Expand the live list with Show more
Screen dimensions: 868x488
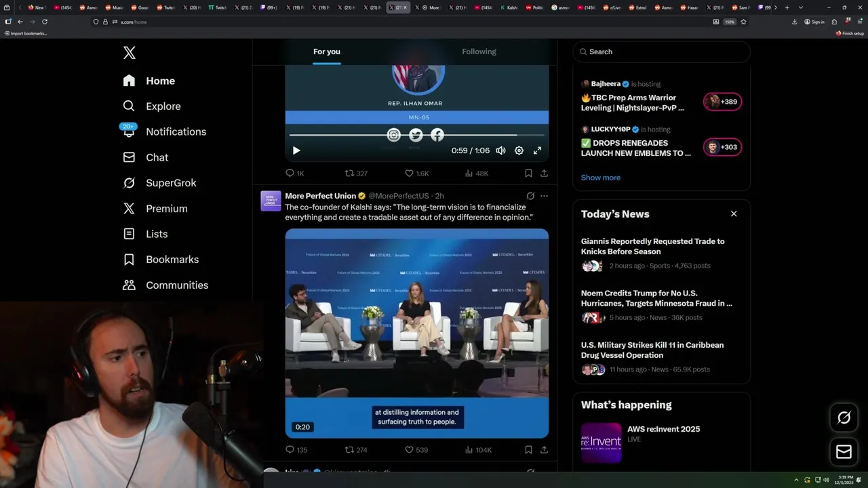pos(601,178)
